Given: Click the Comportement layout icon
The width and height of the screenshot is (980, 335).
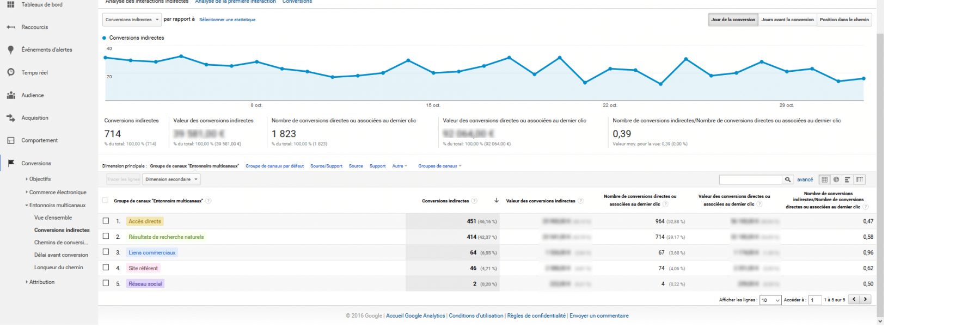Looking at the screenshot, I should point(10,140).
